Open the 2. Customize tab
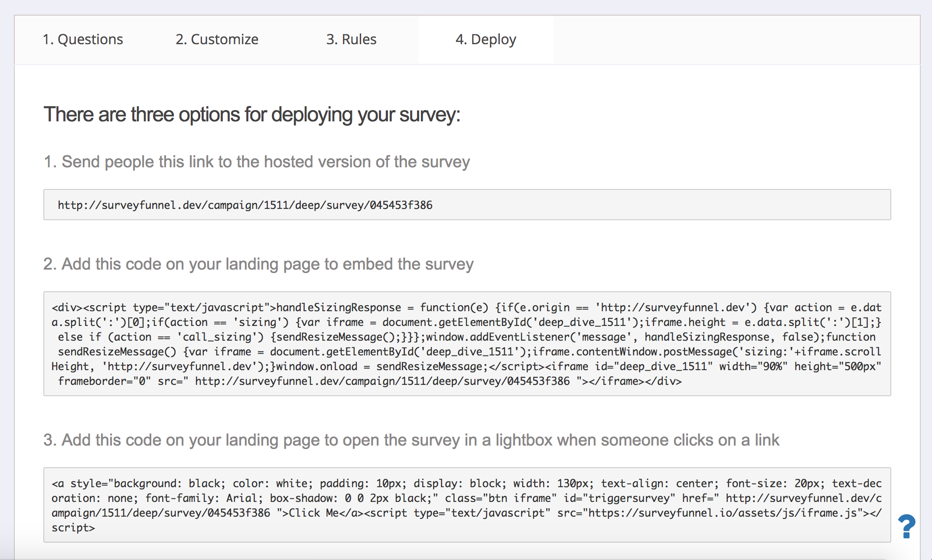 click(x=217, y=39)
